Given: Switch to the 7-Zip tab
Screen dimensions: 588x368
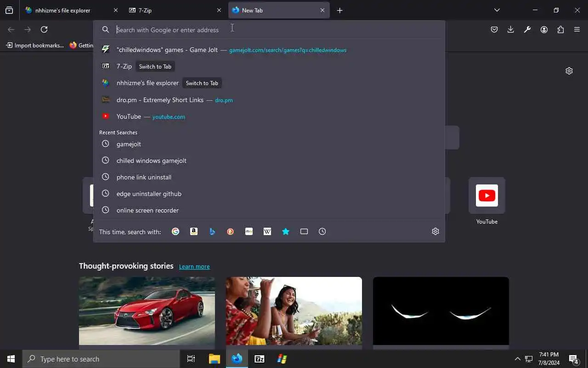Looking at the screenshot, I should 175,10.
